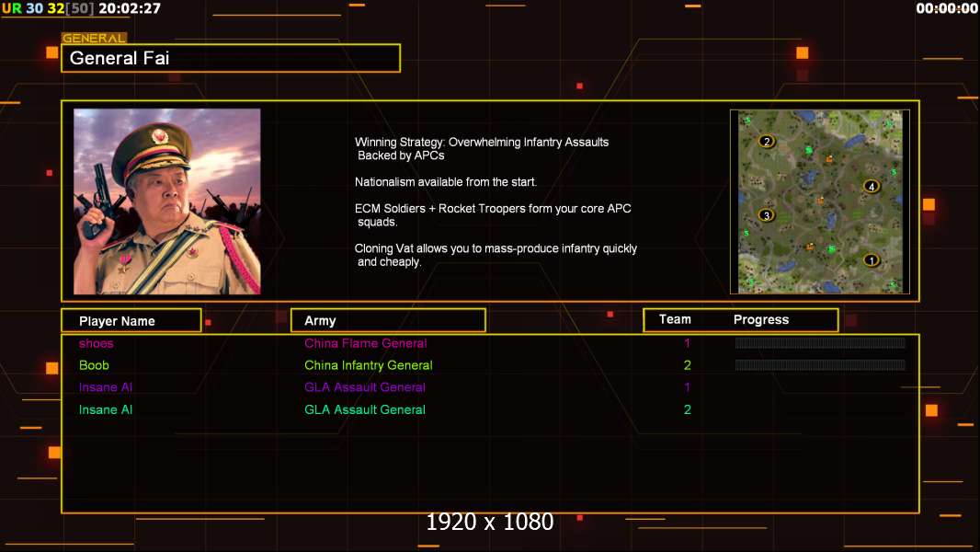This screenshot has height=552, width=980.
Task: Click the Army column header
Action: pyautogui.click(x=388, y=321)
